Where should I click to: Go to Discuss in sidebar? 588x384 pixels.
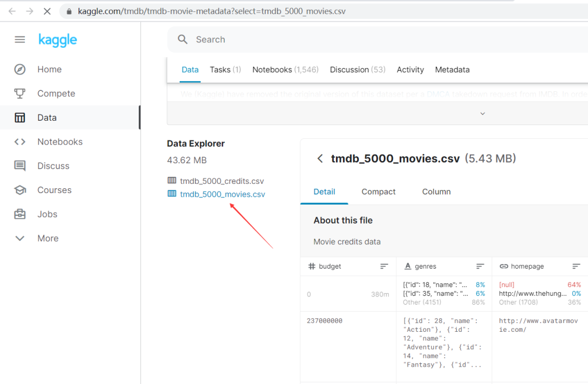tap(53, 165)
